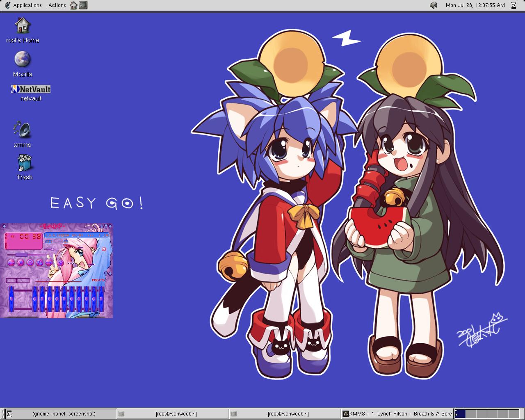The width and height of the screenshot is (525, 420).
Task: Toggle XMMS time display mode
Action: click(x=30, y=237)
